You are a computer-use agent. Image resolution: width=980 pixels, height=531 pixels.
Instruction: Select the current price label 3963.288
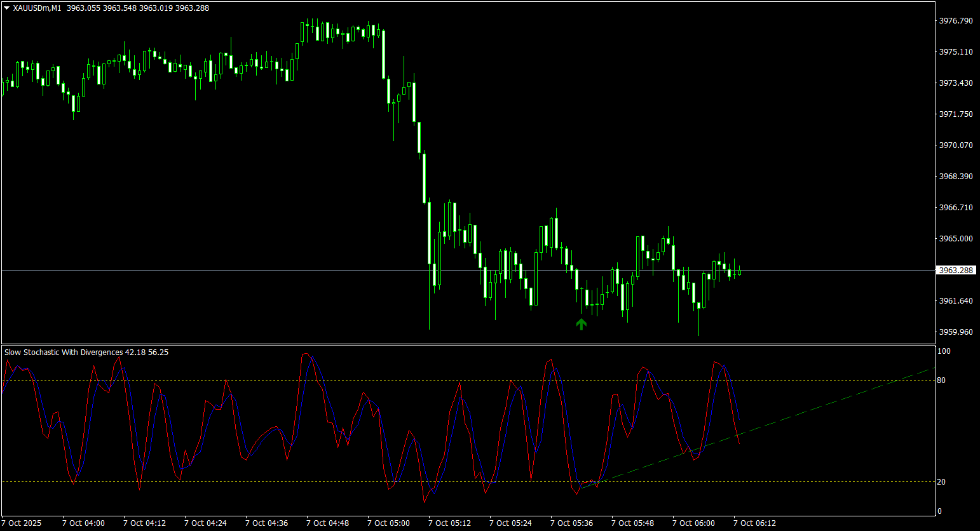(x=956, y=270)
